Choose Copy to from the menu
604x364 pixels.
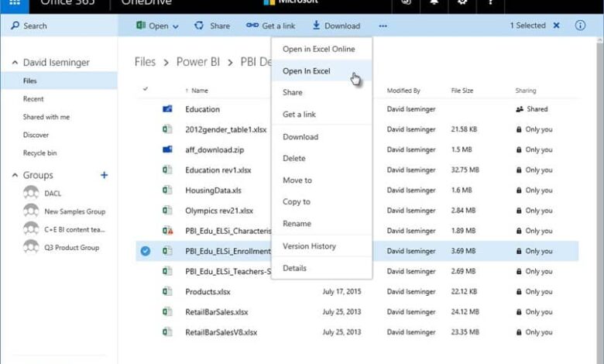[x=321, y=201]
